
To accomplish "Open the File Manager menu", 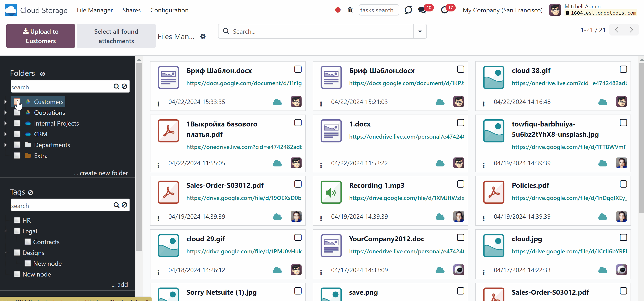I will tap(95, 10).
